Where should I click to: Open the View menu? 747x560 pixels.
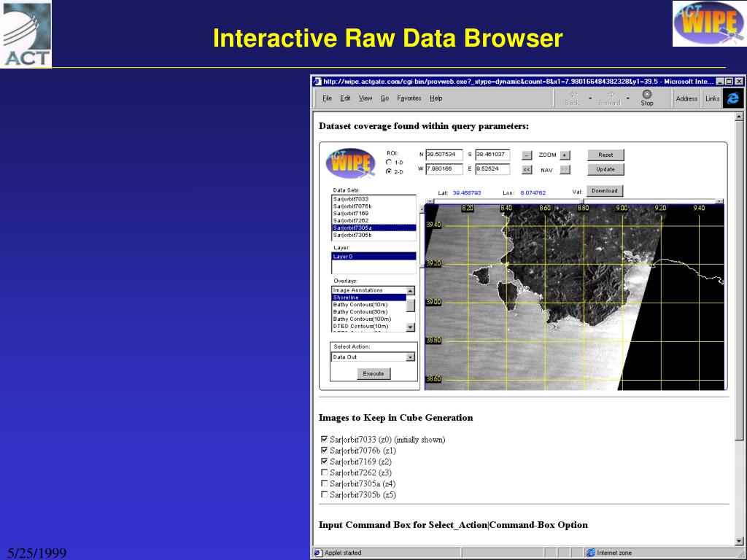[365, 98]
